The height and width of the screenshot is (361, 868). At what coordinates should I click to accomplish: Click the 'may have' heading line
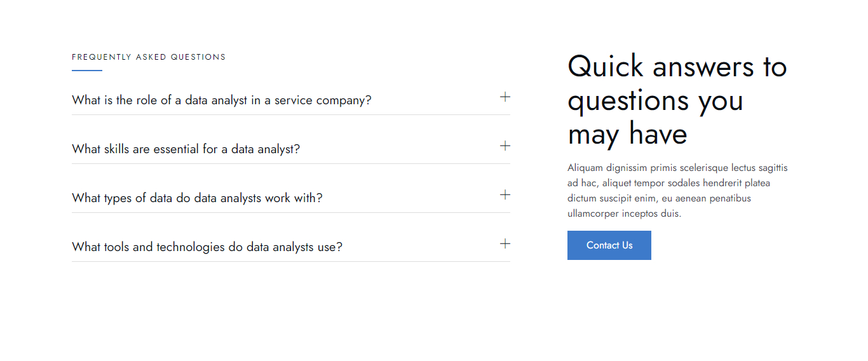(x=627, y=134)
